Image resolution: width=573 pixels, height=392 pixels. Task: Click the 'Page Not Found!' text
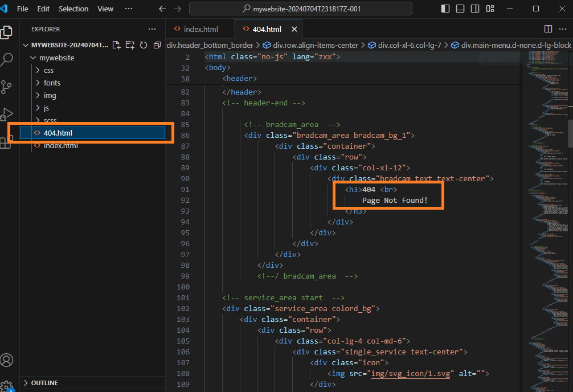pos(395,201)
